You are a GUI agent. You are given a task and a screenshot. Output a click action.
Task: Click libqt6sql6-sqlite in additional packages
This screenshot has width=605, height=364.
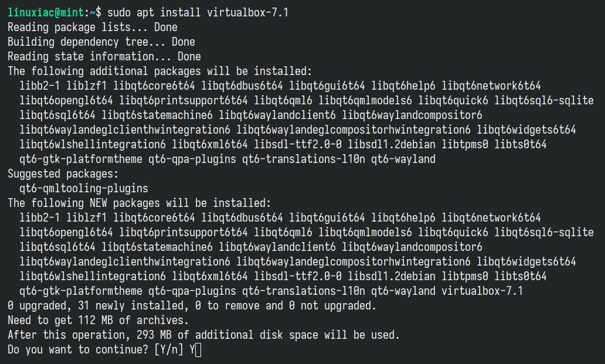(x=544, y=101)
